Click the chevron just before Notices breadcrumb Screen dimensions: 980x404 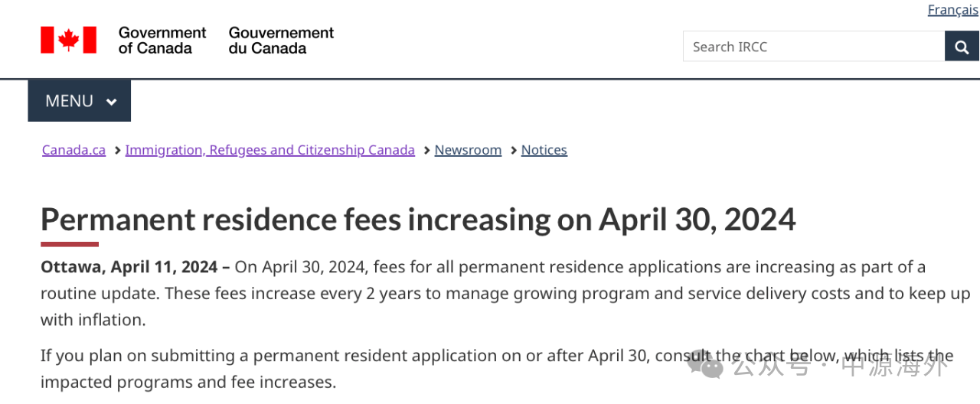click(x=512, y=151)
